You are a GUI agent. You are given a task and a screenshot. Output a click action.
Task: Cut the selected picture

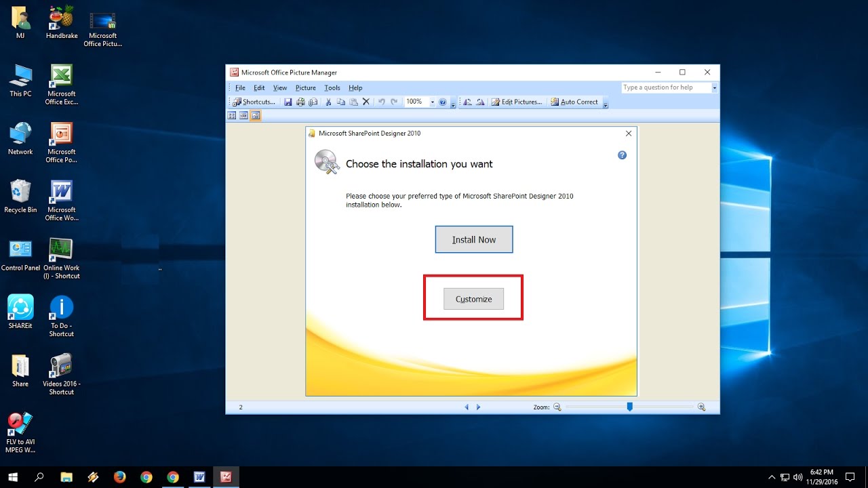tap(328, 102)
